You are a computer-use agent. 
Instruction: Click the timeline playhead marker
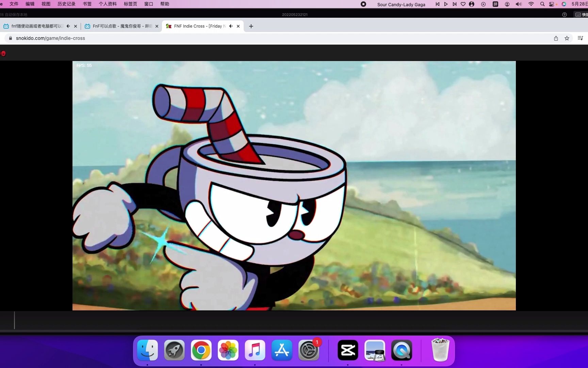[14, 320]
